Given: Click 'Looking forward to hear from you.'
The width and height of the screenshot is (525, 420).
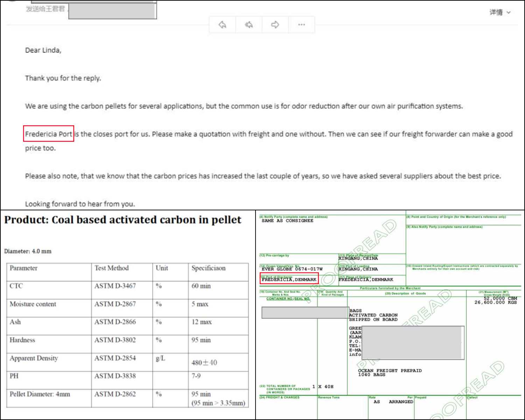Looking at the screenshot, I should pos(80,204).
